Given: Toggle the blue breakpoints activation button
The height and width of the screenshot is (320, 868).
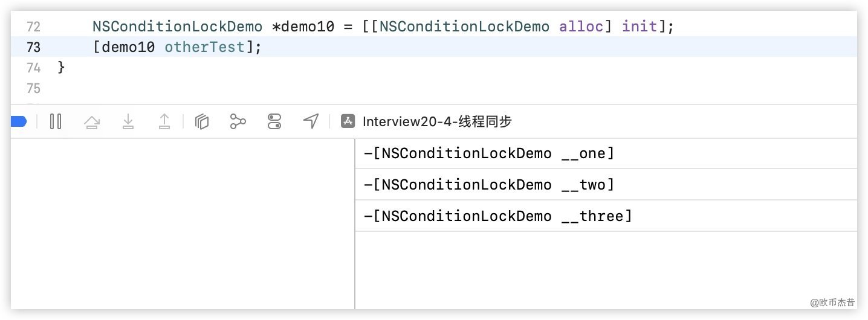Looking at the screenshot, I should coord(19,122).
